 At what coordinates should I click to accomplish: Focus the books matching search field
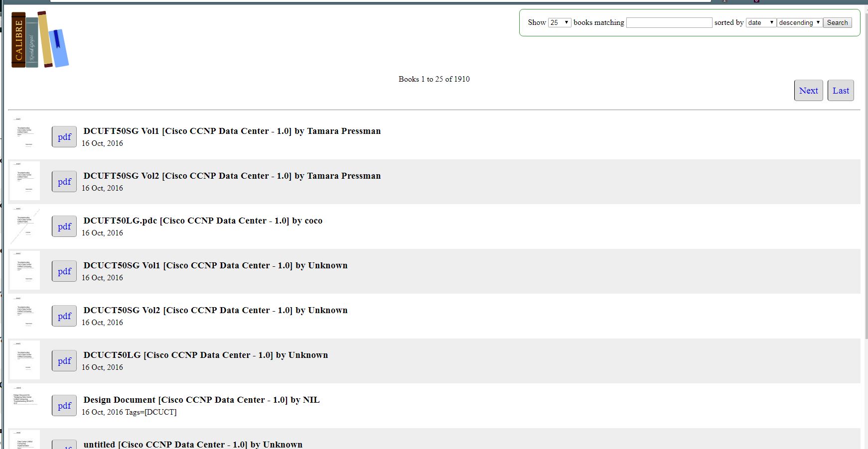pyautogui.click(x=669, y=22)
